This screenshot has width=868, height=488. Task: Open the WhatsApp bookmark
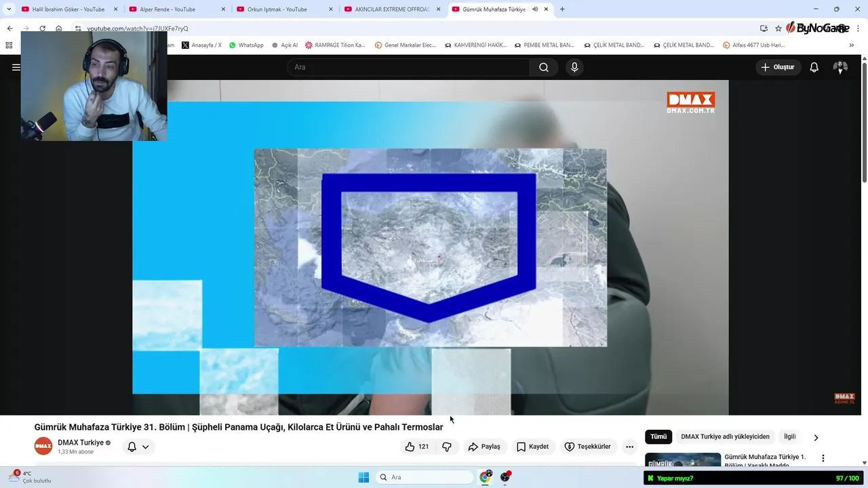click(x=246, y=45)
